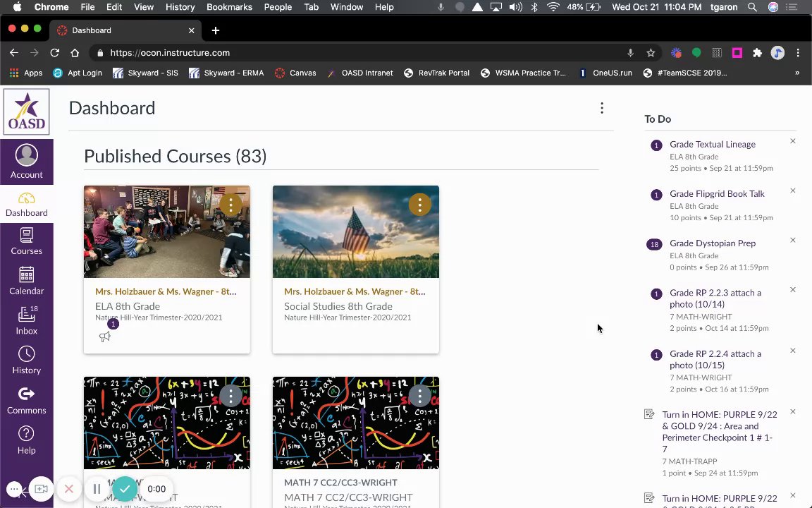This screenshot has height=508, width=812.
Task: Click the address bar URL
Action: [x=170, y=53]
